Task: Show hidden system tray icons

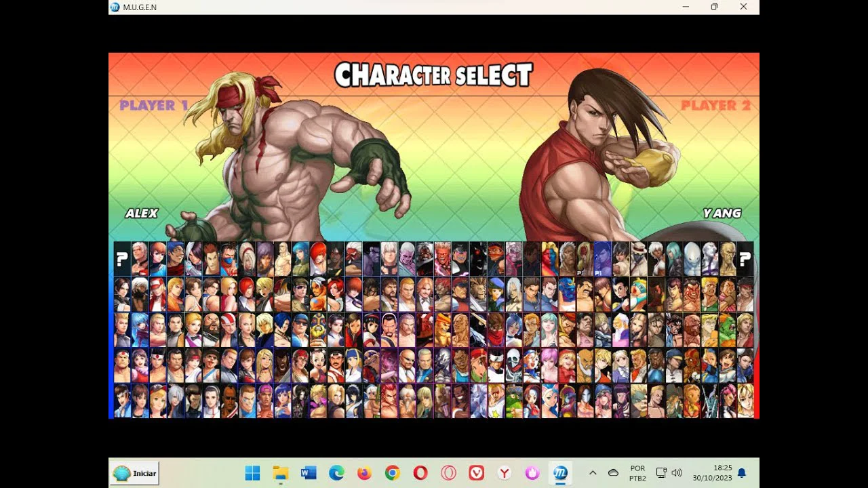Action: (593, 473)
